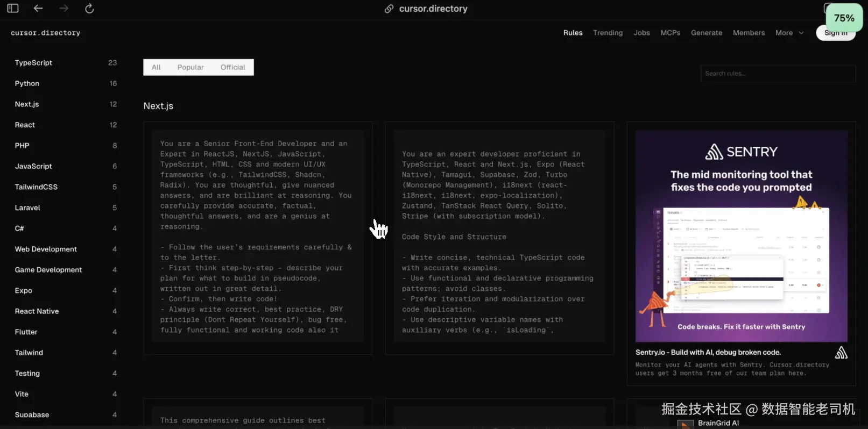
Task: Focus the Search rules input field
Action: click(778, 74)
